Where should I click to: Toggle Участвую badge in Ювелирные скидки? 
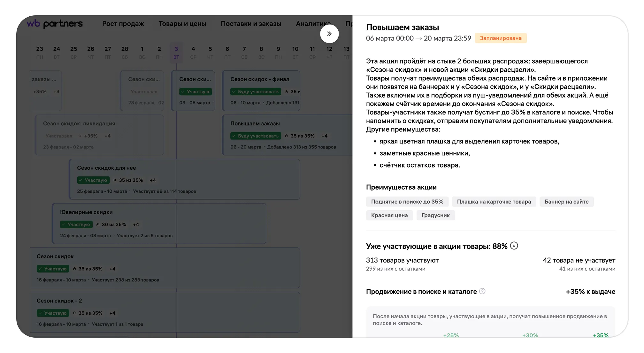coord(76,224)
